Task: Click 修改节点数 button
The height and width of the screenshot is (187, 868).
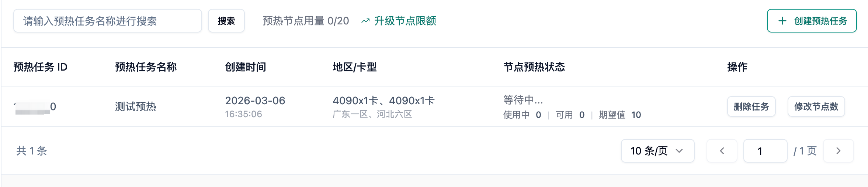Action: pos(816,107)
